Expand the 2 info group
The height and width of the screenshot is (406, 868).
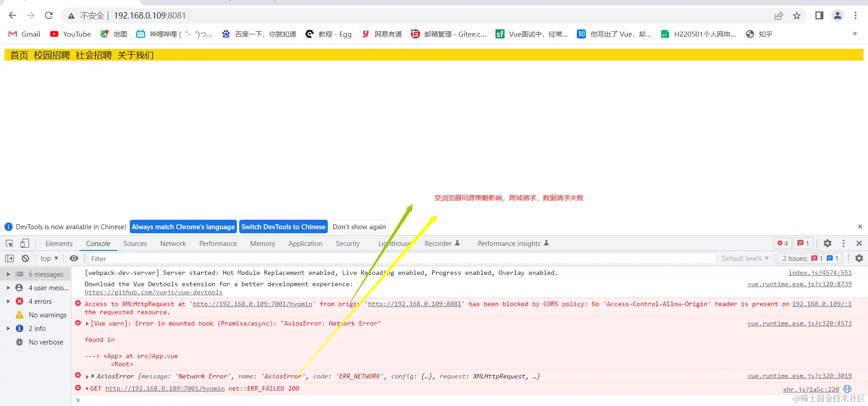click(8, 328)
